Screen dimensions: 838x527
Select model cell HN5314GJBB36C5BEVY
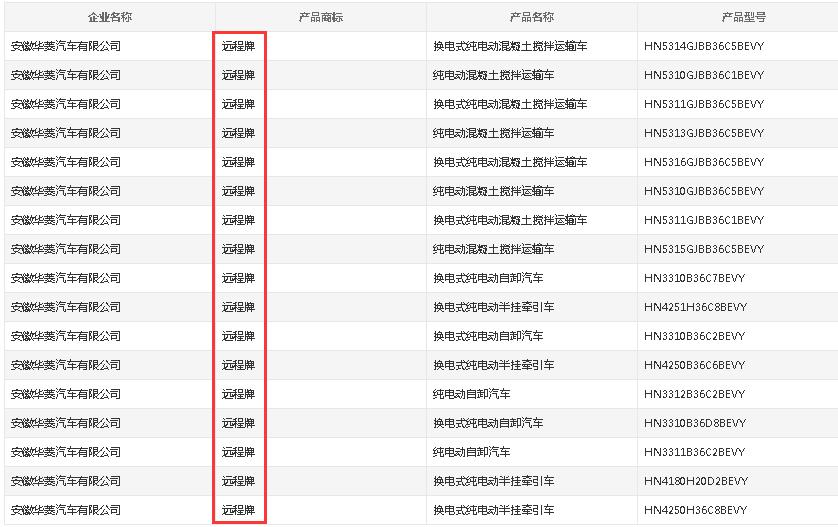tap(704, 46)
